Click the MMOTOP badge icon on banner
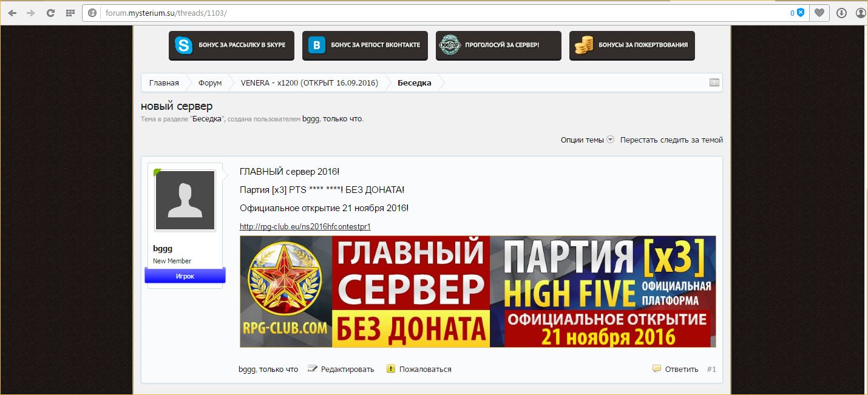Viewport: 868px width, 395px height. pyautogui.click(x=450, y=46)
